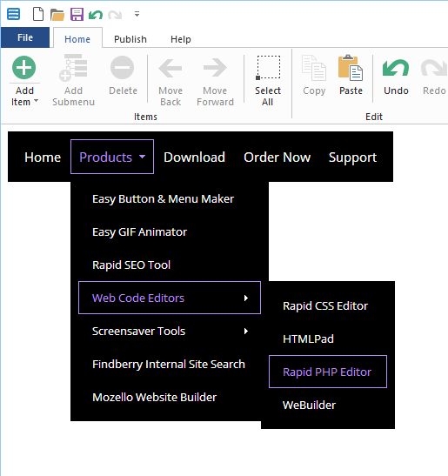Save with the purple floppy disk icon

click(x=77, y=14)
